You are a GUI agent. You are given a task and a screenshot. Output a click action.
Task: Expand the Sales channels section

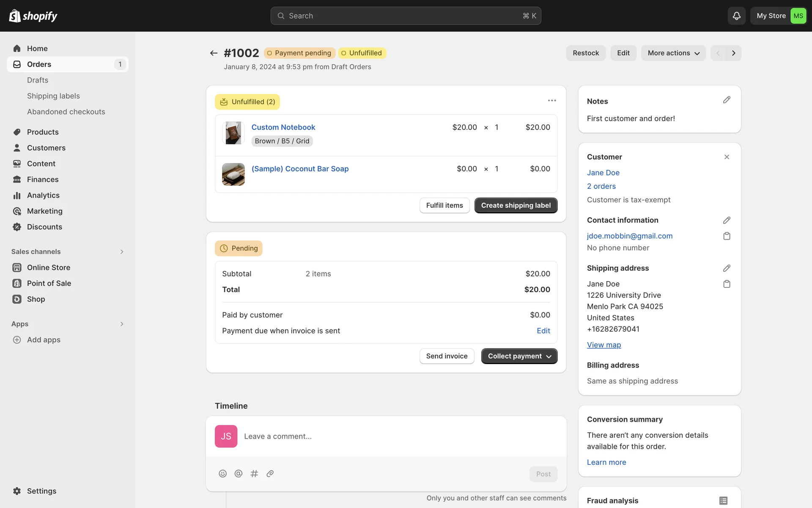click(x=122, y=251)
